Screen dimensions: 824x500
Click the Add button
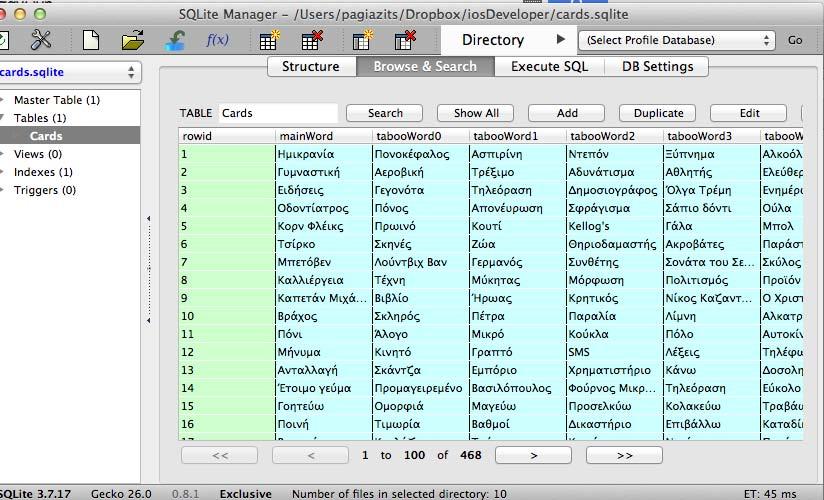click(x=566, y=113)
